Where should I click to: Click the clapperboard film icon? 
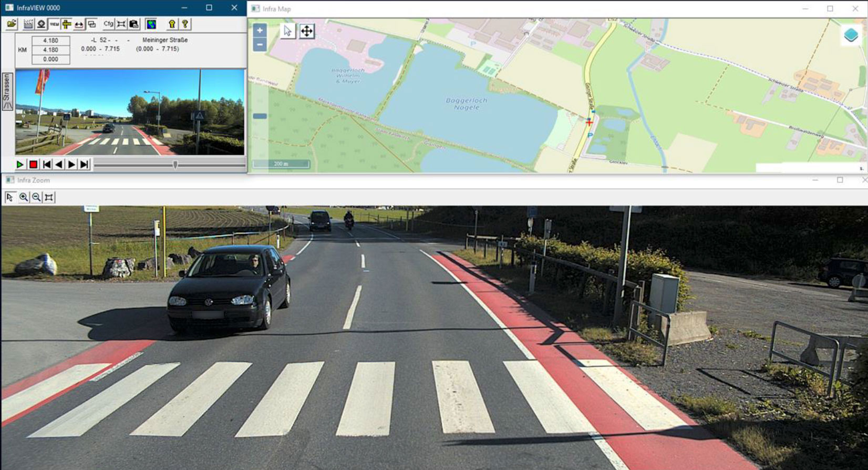coord(28,24)
